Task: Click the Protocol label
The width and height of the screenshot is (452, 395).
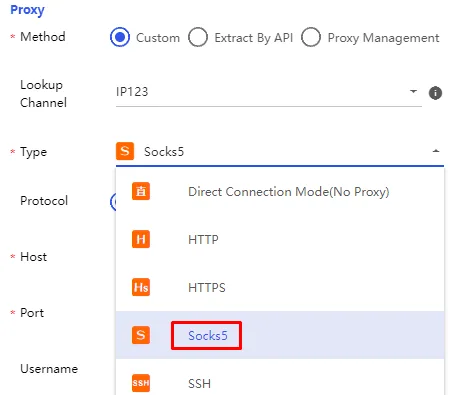Action: 44,201
